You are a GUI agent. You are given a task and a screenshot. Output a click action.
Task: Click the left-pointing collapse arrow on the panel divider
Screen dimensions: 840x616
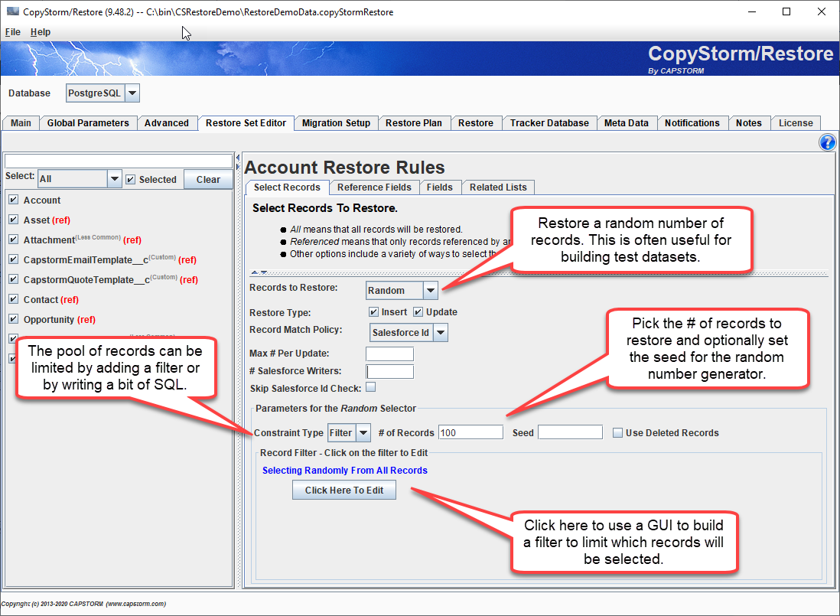pyautogui.click(x=237, y=158)
